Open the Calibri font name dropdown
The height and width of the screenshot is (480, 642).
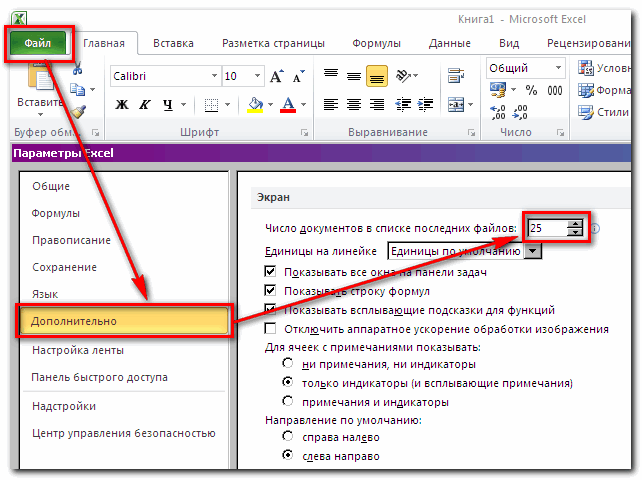(214, 76)
